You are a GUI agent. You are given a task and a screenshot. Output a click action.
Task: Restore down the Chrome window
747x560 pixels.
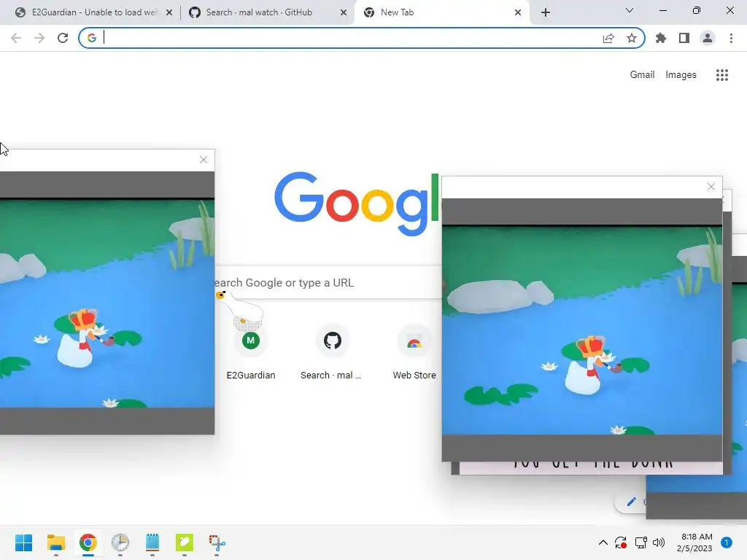click(x=697, y=10)
